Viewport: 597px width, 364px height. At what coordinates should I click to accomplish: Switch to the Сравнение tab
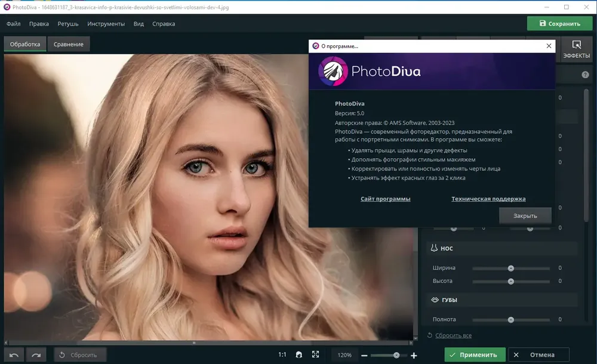tap(69, 44)
